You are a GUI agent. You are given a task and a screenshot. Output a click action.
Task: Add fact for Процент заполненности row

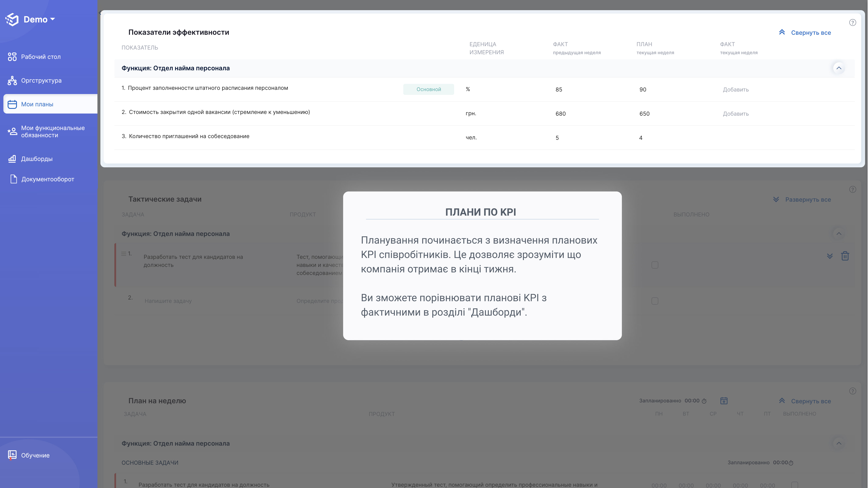click(x=736, y=90)
